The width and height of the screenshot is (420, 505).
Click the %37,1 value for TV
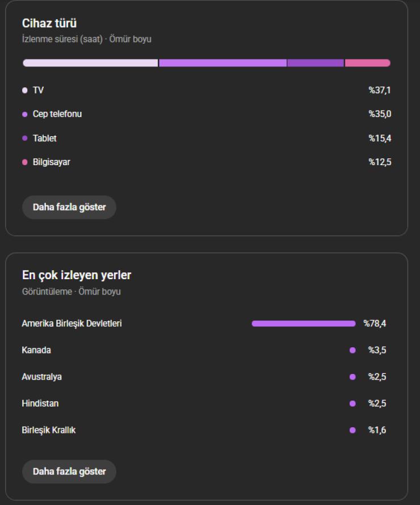[x=380, y=90]
